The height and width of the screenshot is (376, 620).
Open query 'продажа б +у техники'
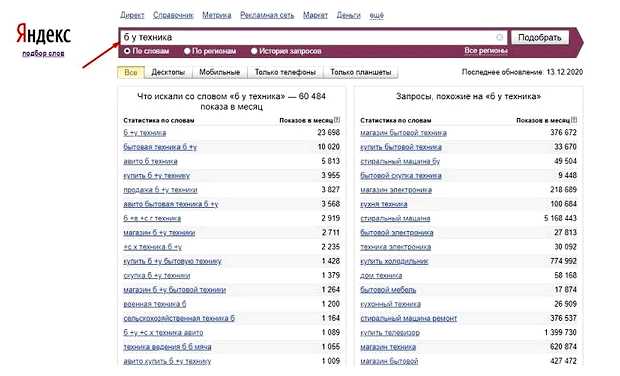click(160, 190)
